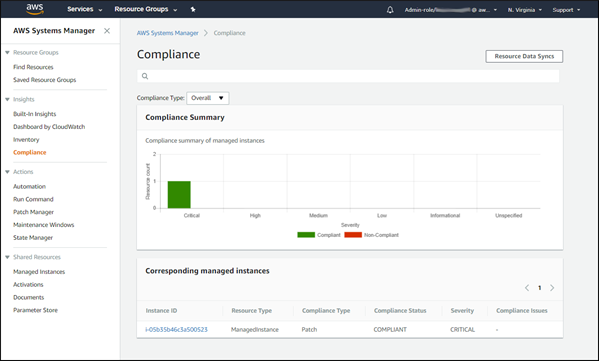Open the Admin-role account dropdown
This screenshot has height=361, width=599.
[451, 10]
